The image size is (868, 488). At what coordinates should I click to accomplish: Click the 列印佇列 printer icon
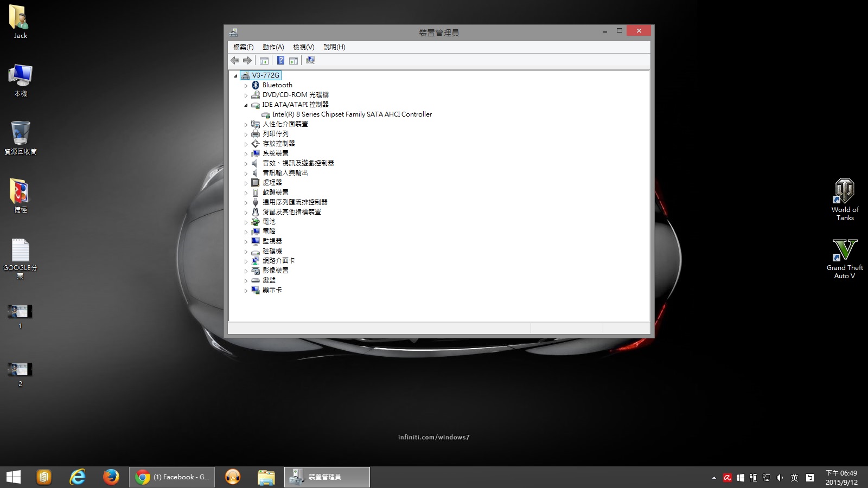point(256,134)
